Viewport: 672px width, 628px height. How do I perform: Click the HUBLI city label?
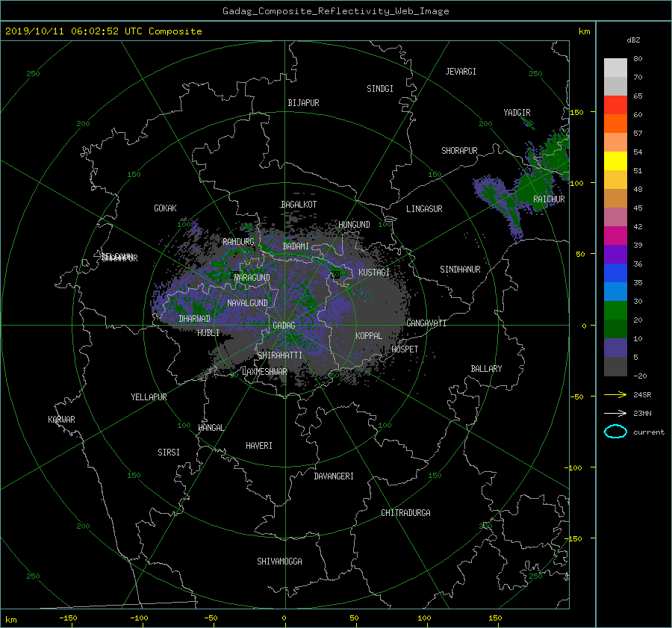[208, 332]
